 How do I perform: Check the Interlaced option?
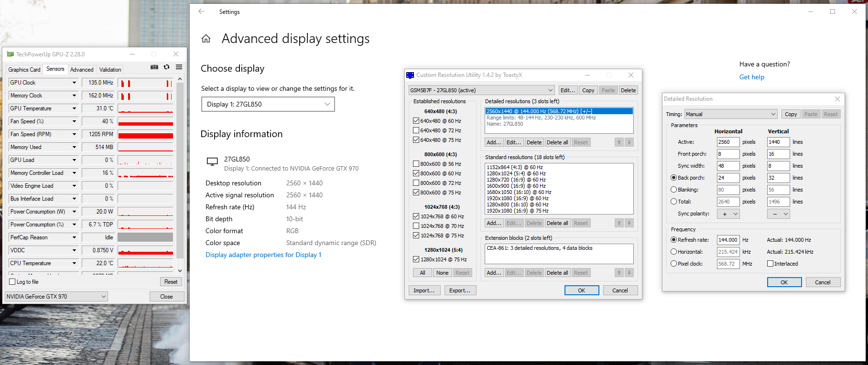pos(770,264)
